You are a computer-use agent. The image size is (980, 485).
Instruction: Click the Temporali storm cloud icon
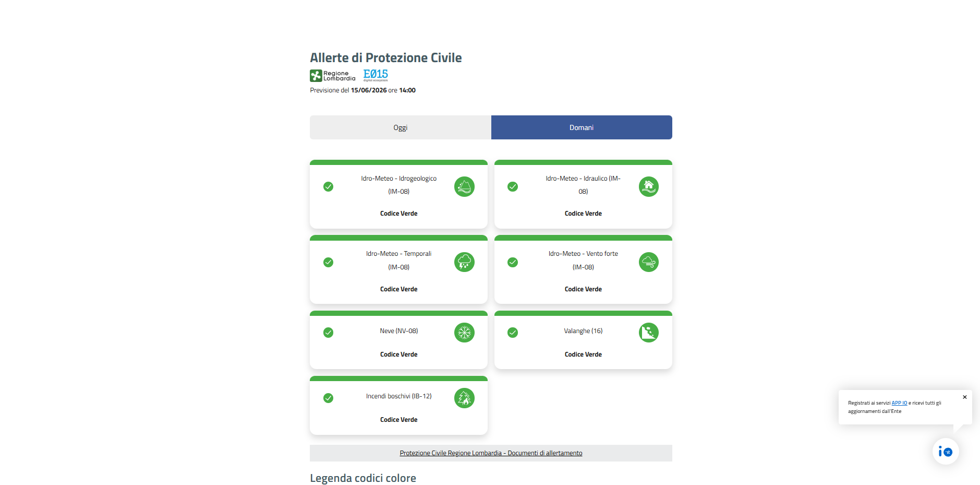[464, 262]
